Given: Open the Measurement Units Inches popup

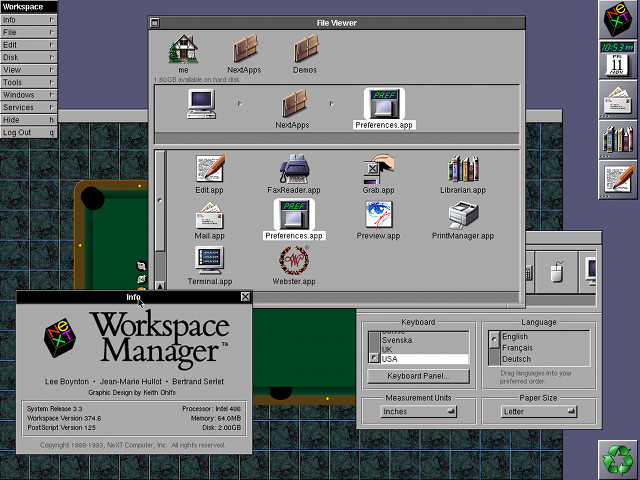Looking at the screenshot, I should [x=418, y=411].
